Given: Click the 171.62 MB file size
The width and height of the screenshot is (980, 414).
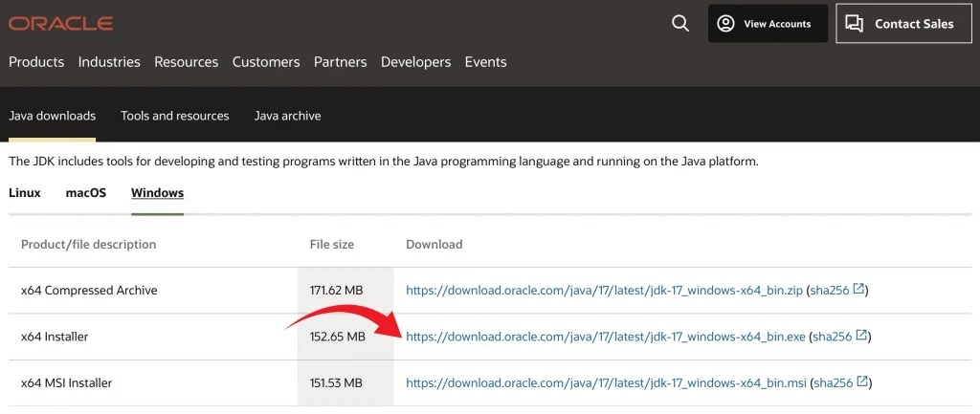Looking at the screenshot, I should (x=336, y=291).
